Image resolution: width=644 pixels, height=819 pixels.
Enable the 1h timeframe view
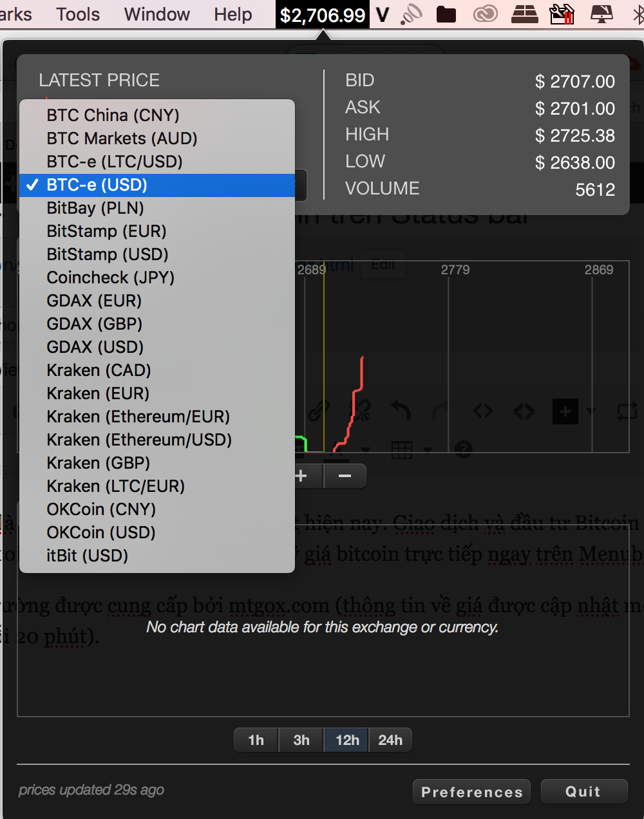point(256,740)
